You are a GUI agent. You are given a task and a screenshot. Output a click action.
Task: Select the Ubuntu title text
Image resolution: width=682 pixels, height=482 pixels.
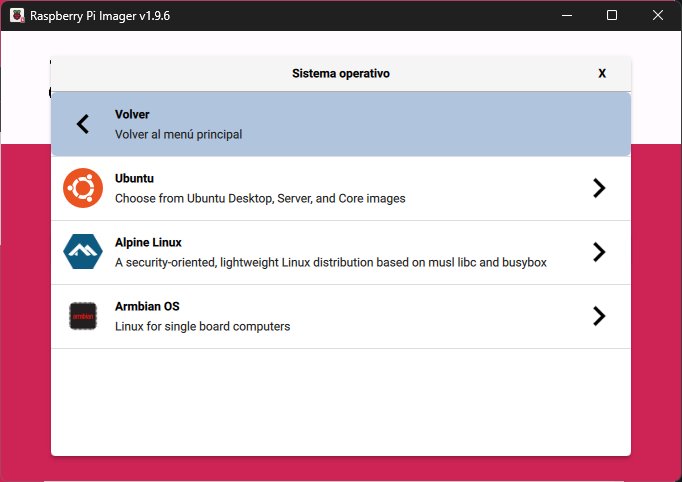pos(134,178)
